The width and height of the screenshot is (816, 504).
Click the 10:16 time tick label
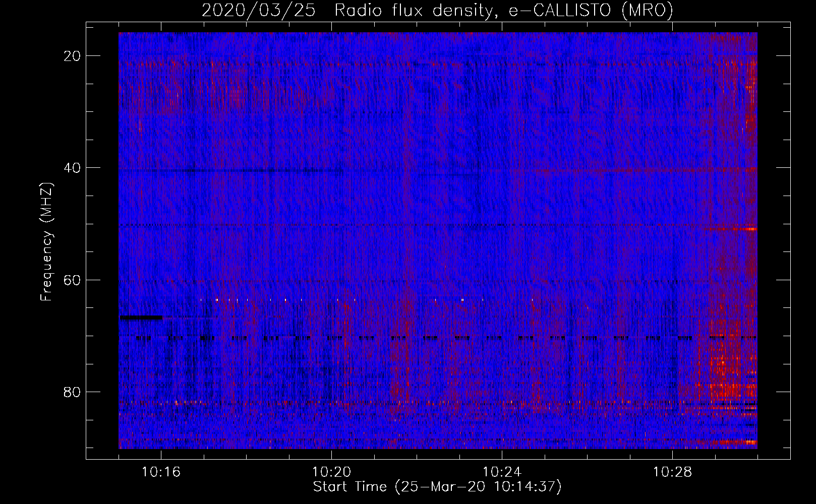161,472
